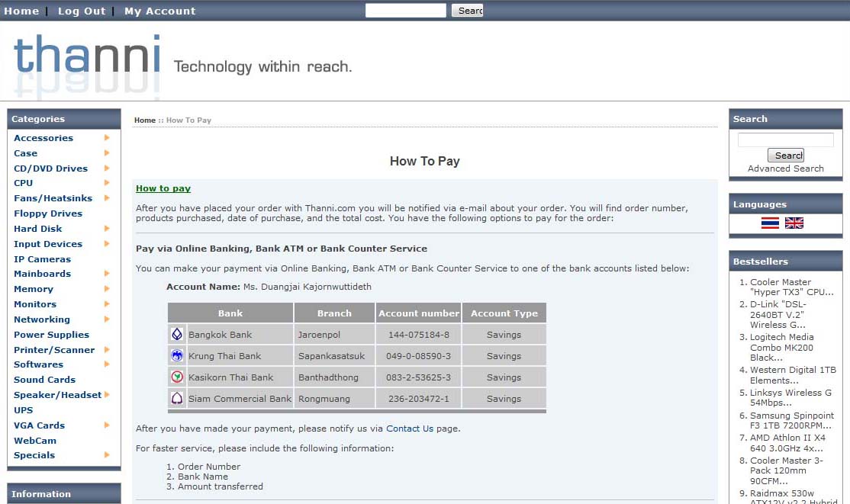
Task: Expand the Input Devices category arrow
Action: pyautogui.click(x=107, y=243)
